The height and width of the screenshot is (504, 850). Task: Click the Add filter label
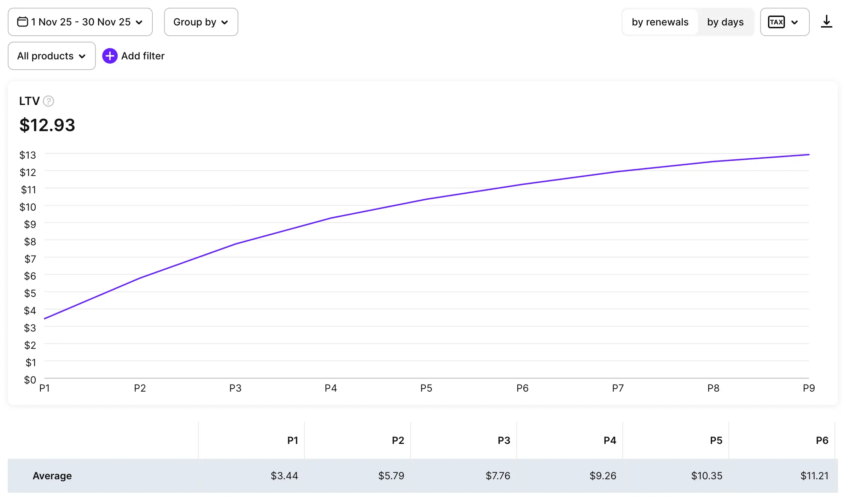coord(142,56)
